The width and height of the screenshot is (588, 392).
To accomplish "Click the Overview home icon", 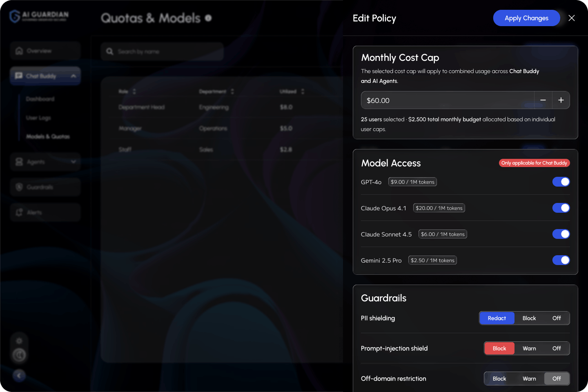I will 19,51.
